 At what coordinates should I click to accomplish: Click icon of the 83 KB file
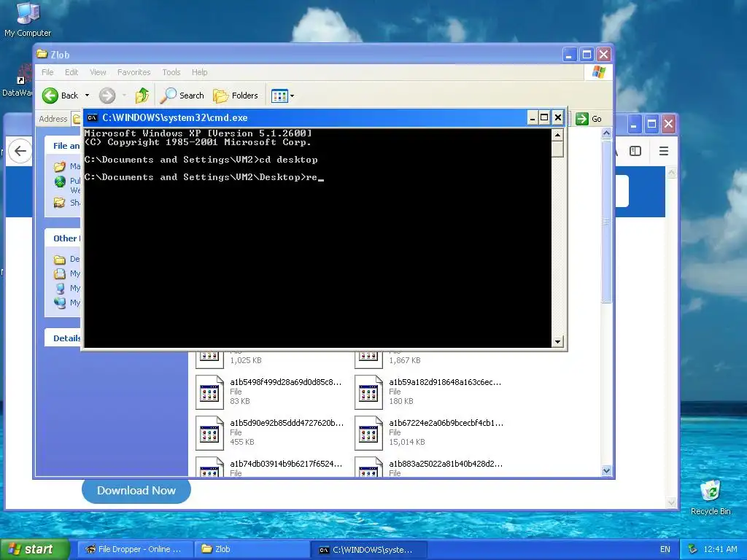[x=209, y=392]
